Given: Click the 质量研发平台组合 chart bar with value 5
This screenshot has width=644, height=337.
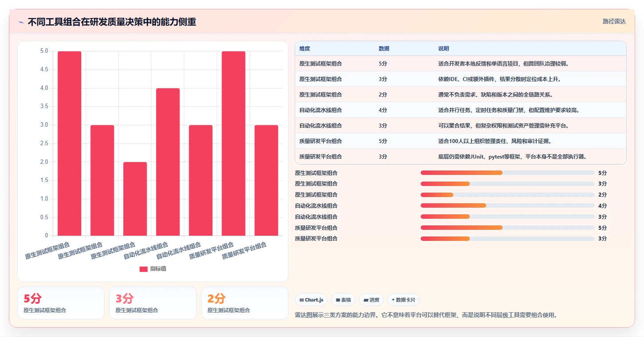Looking at the screenshot, I should (x=234, y=143).
